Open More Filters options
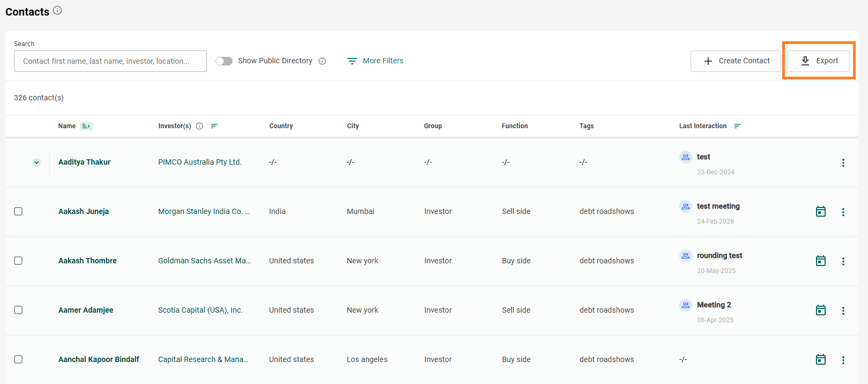 375,61
